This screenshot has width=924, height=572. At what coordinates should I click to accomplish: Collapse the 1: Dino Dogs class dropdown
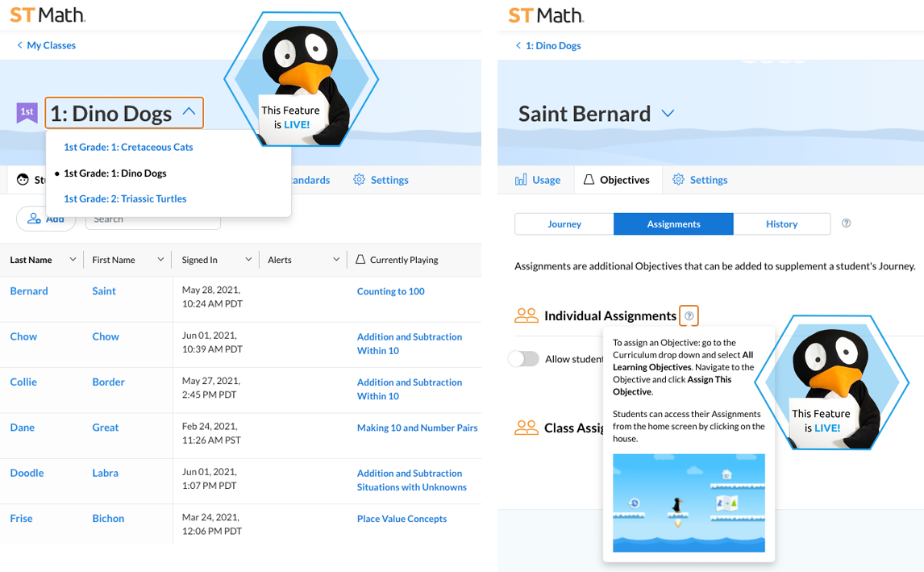(x=189, y=111)
